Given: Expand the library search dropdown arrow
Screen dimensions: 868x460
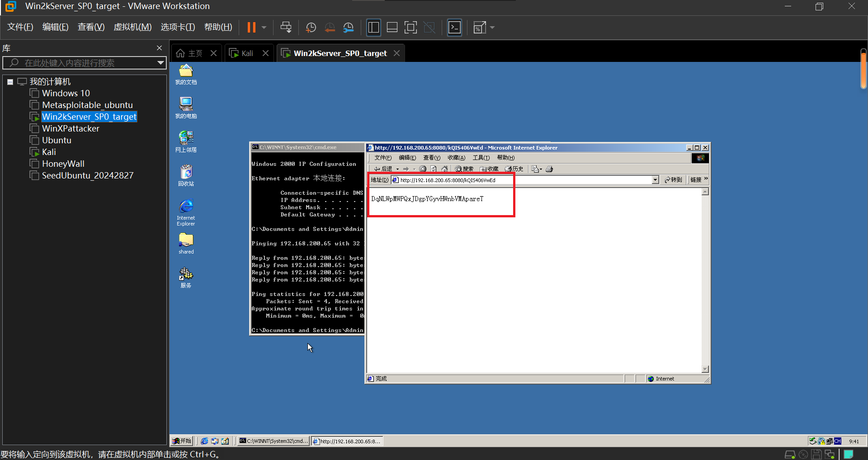Looking at the screenshot, I should (160, 63).
